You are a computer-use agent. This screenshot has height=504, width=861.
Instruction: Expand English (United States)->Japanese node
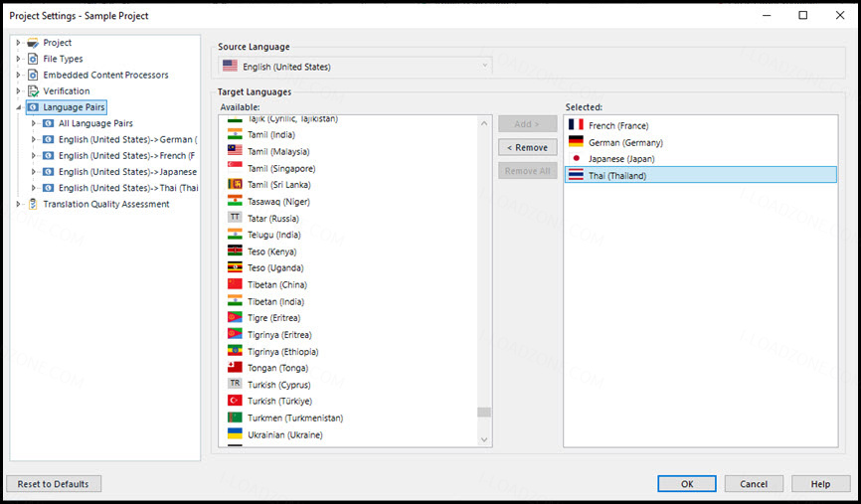coord(34,172)
